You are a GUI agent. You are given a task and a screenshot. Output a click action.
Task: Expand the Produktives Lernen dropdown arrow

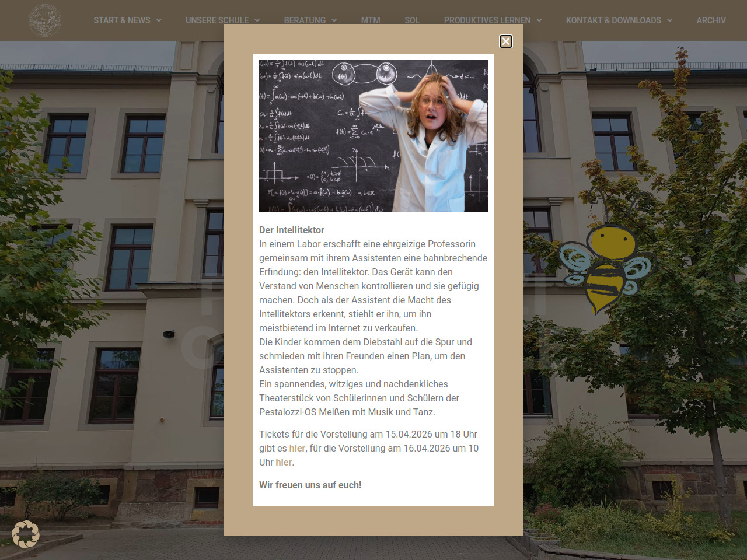[x=539, y=20]
